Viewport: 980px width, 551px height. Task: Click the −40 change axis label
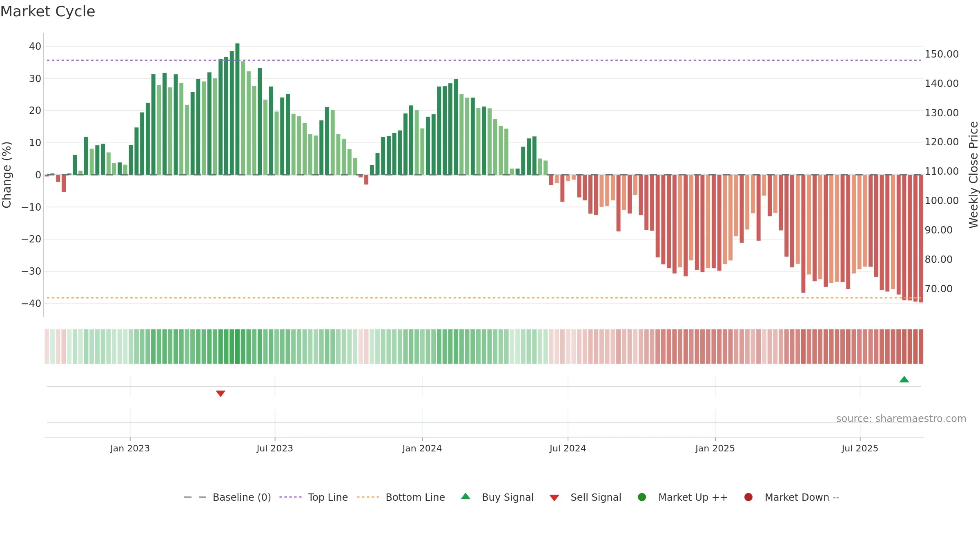coord(31,303)
